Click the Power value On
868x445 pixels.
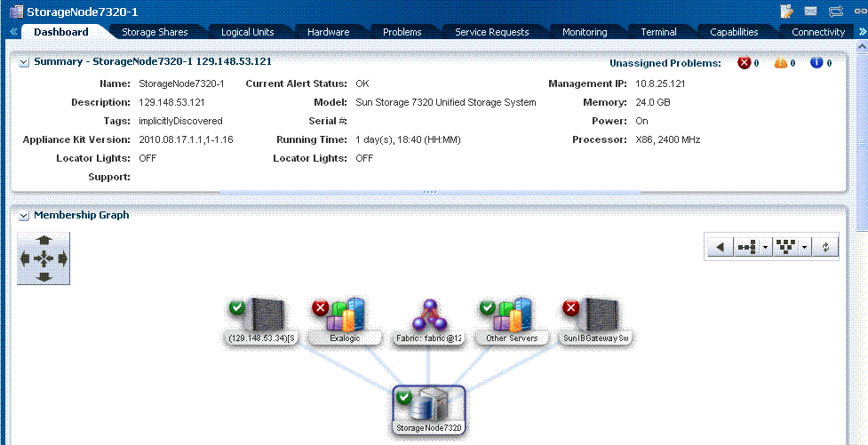641,121
